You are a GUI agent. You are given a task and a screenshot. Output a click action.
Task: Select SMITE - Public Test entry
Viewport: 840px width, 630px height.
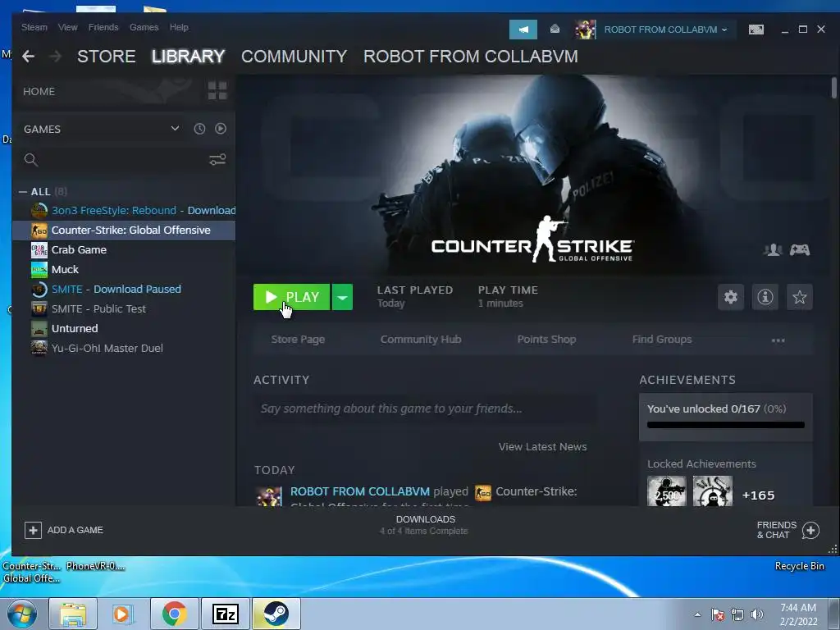(125, 309)
